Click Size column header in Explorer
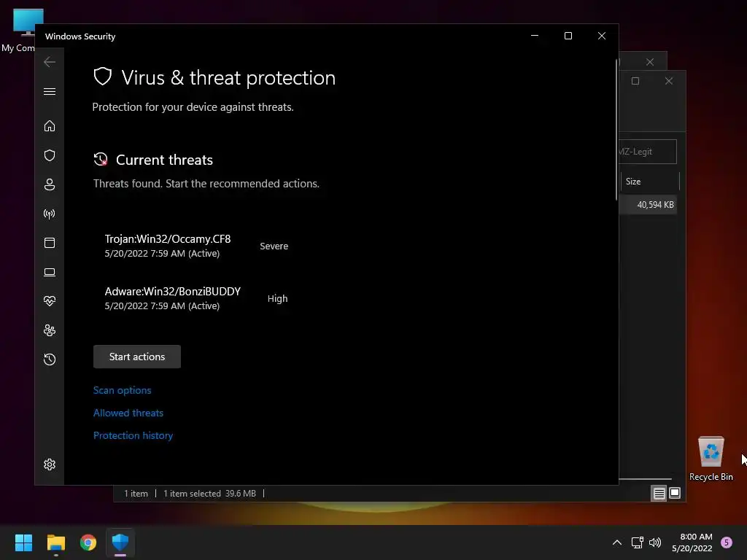Screen dimensions: 747x560 tap(650, 182)
